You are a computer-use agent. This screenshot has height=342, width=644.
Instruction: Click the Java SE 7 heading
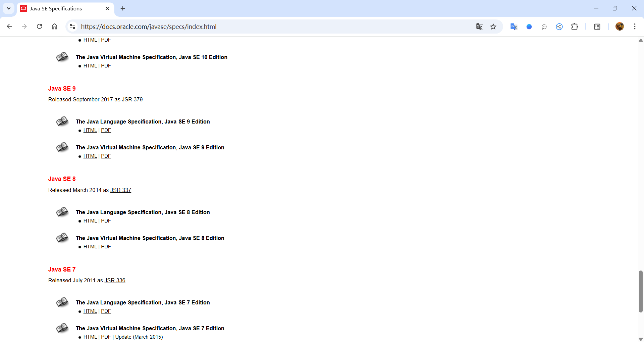pyautogui.click(x=62, y=270)
